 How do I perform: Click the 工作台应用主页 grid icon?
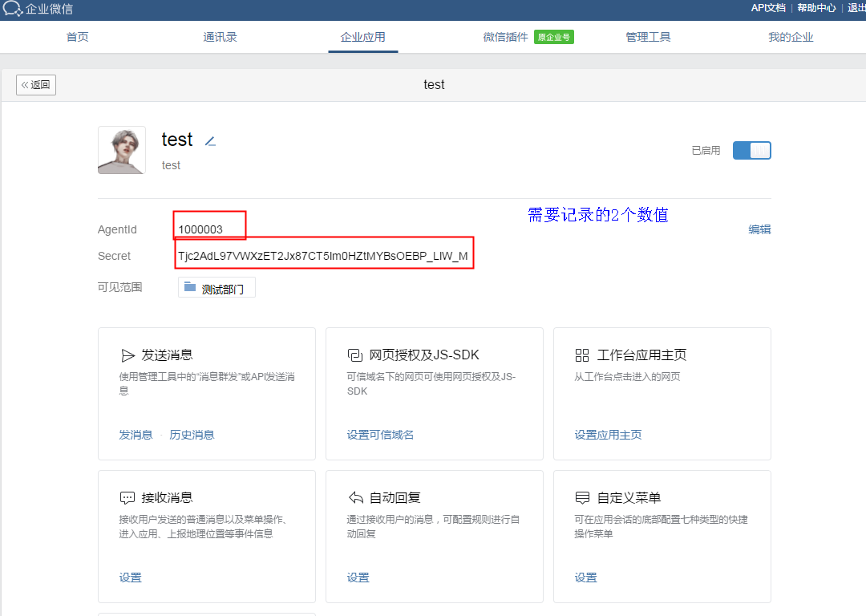[x=582, y=355]
